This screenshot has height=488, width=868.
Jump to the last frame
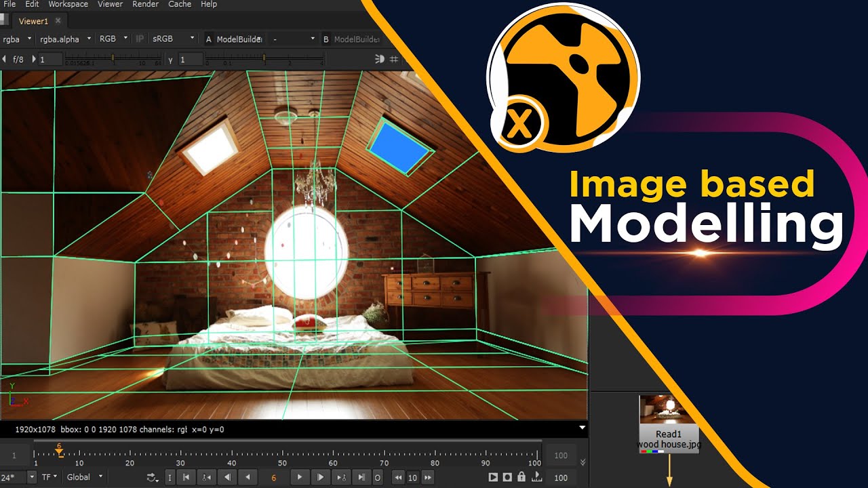(361, 477)
